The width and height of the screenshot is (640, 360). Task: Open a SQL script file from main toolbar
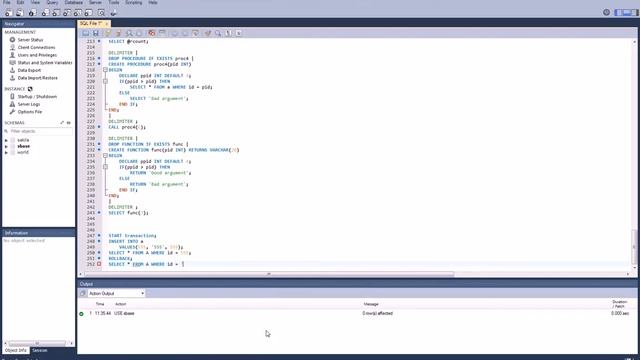point(20,13)
